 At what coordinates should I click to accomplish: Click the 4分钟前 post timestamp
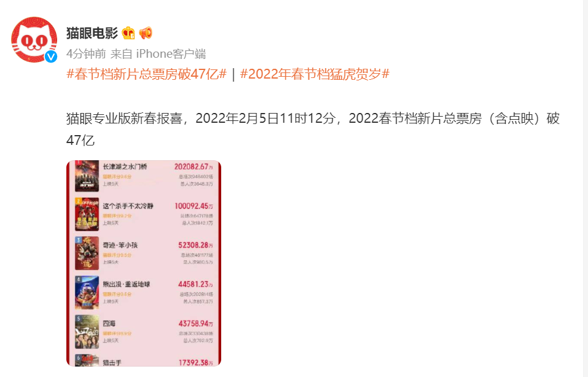click(x=86, y=54)
